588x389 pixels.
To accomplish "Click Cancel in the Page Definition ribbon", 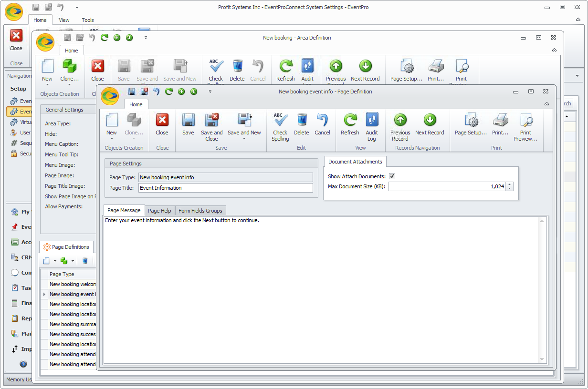I will tap(322, 124).
